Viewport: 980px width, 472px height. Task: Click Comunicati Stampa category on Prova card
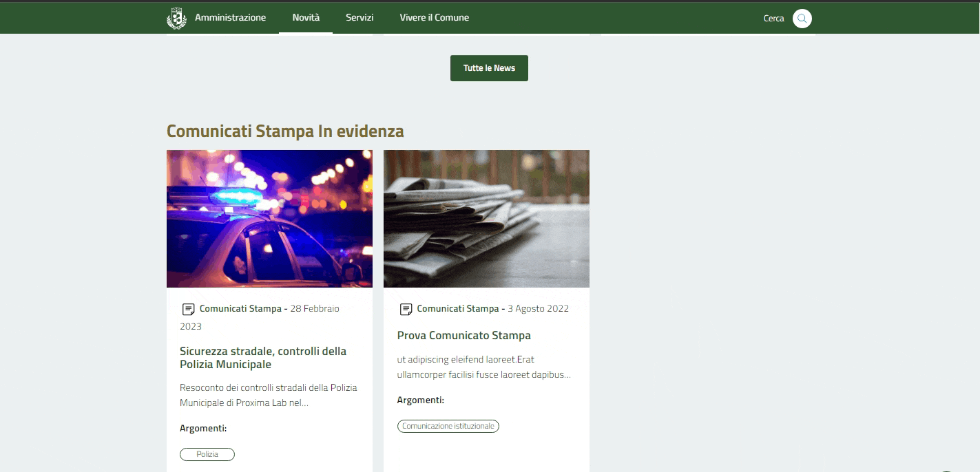click(x=457, y=309)
